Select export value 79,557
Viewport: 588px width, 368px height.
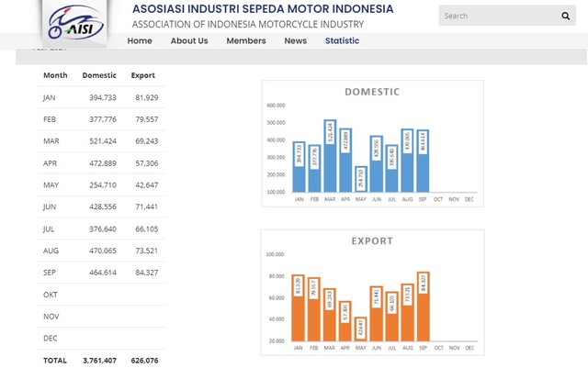pyautogui.click(x=147, y=119)
